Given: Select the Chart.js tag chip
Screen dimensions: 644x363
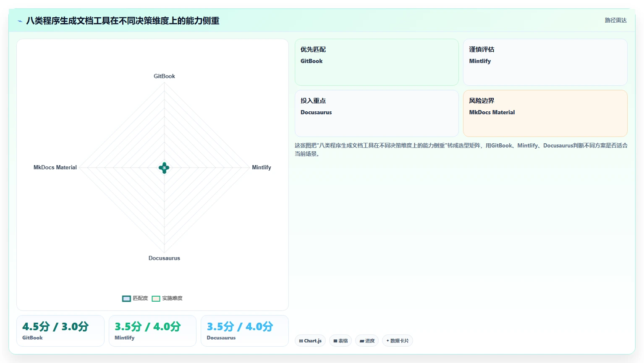Looking at the screenshot, I should 310,341.
